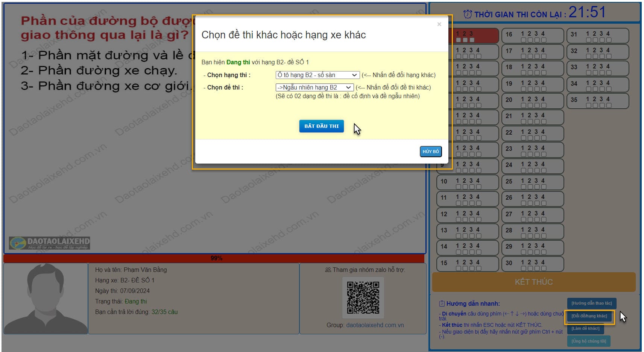This screenshot has height=352, width=644.
Task: Click the clipboard icon next to Hướng dẫn nhanh
Action: tap(442, 303)
